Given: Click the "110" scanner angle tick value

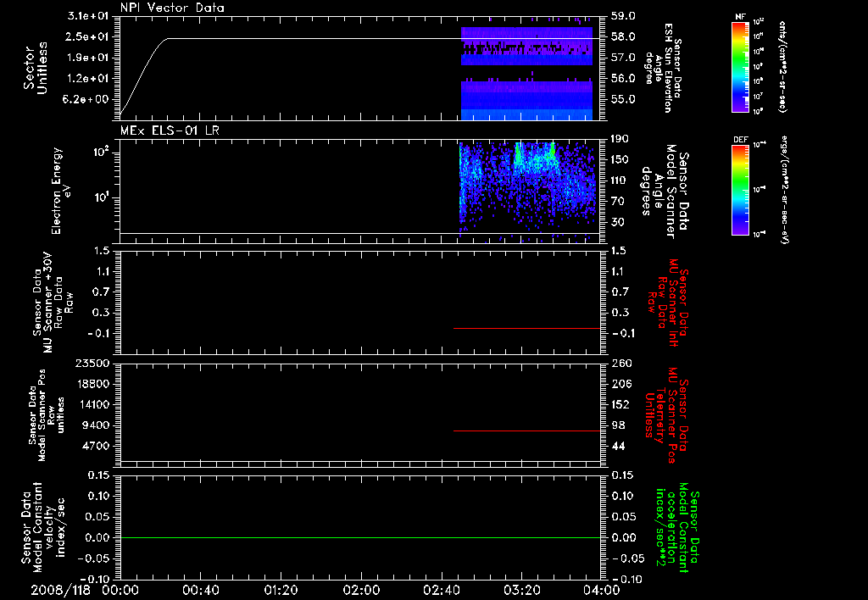Looking at the screenshot, I should pyautogui.click(x=620, y=181).
